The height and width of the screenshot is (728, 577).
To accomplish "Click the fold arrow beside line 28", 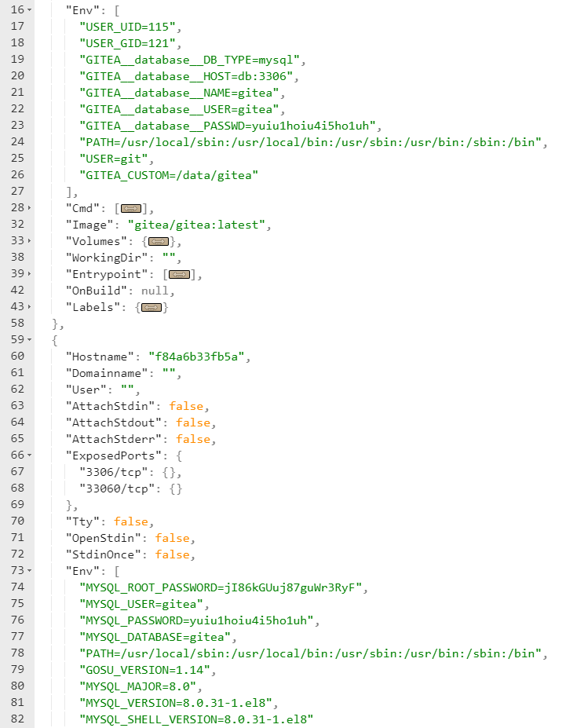I will 30,208.
